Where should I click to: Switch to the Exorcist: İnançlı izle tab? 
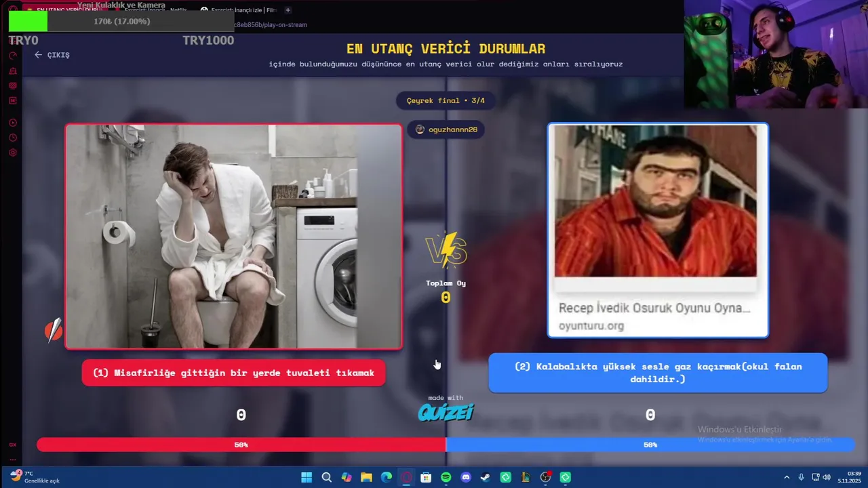238,10
